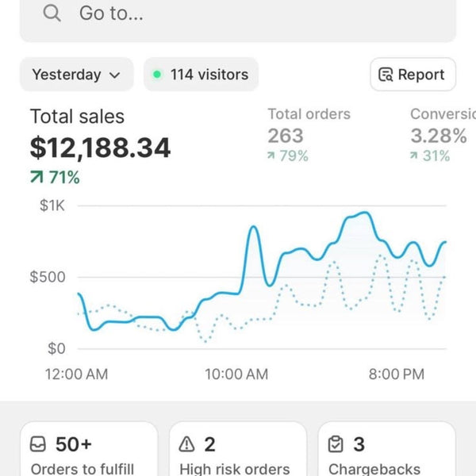Click the Report icon
Viewport: 476px width, 476px height.
point(386,75)
